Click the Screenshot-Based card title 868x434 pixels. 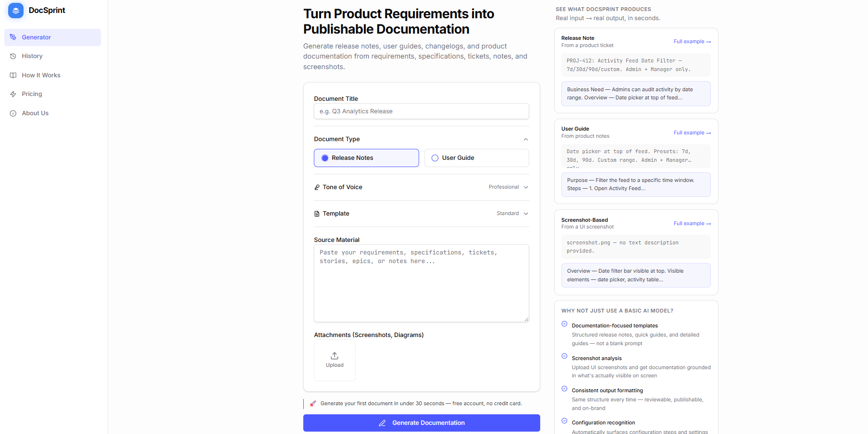click(584, 220)
